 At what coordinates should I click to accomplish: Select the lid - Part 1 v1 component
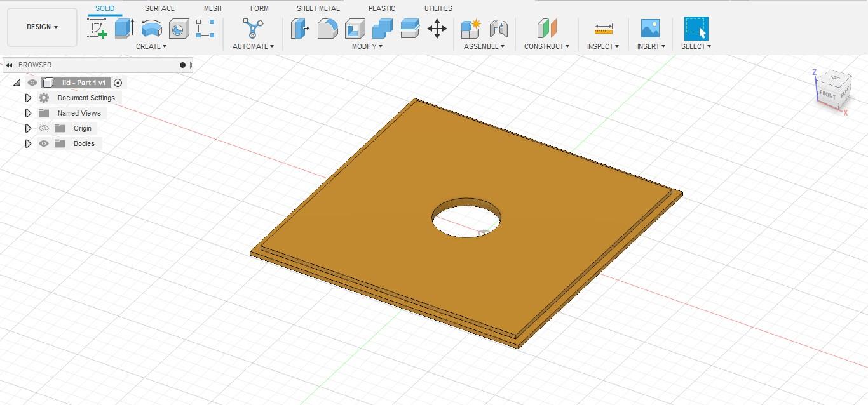(83, 83)
